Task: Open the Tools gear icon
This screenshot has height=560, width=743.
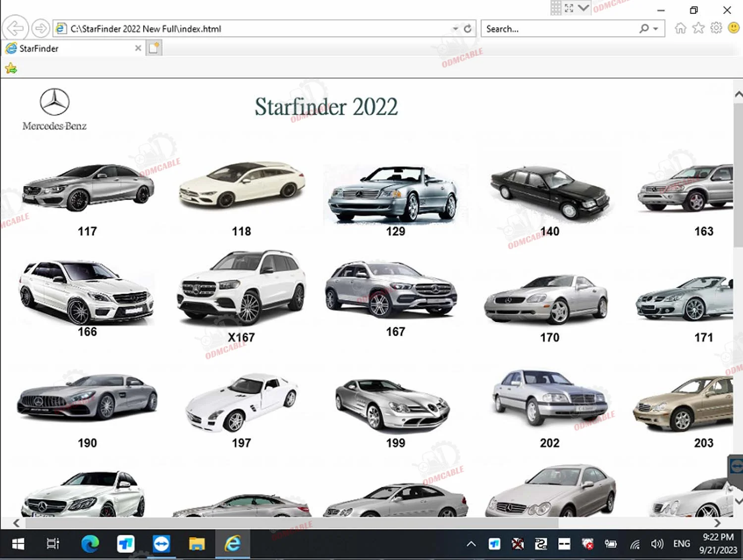Action: [716, 28]
